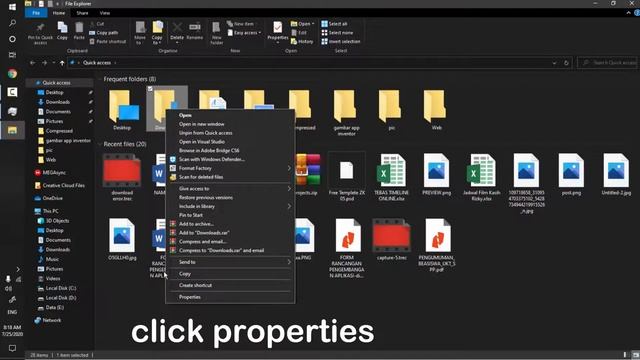Choose Properties in the context menu
Image resolution: width=640 pixels, height=360 pixels.
tap(230, 297)
